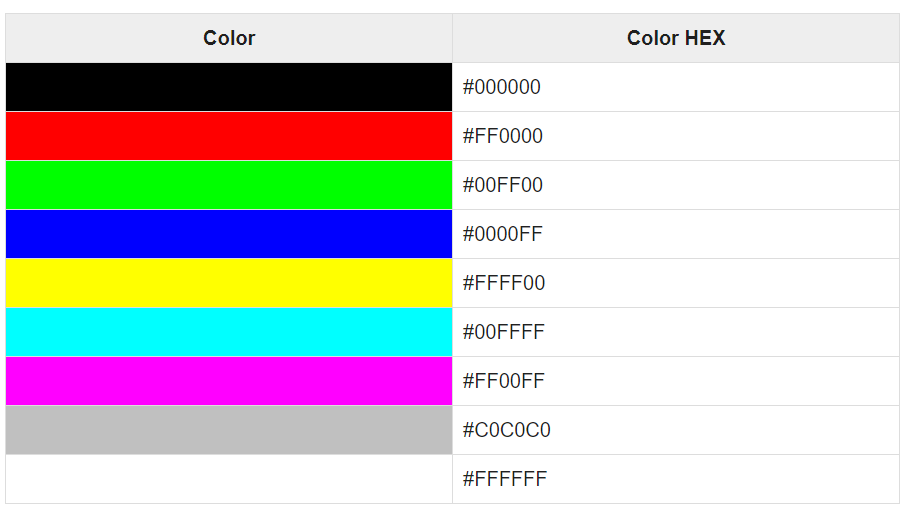Click the #C0C0C0 hex value
This screenshot has height=516, width=912.
coord(507,430)
